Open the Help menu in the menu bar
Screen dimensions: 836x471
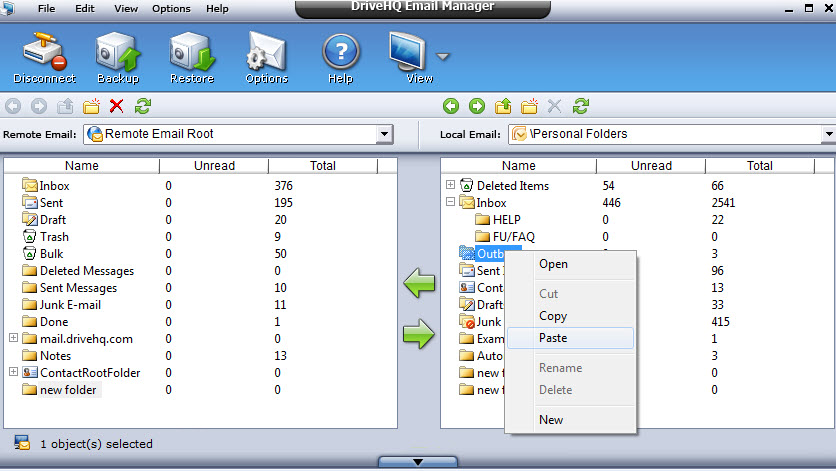click(218, 9)
